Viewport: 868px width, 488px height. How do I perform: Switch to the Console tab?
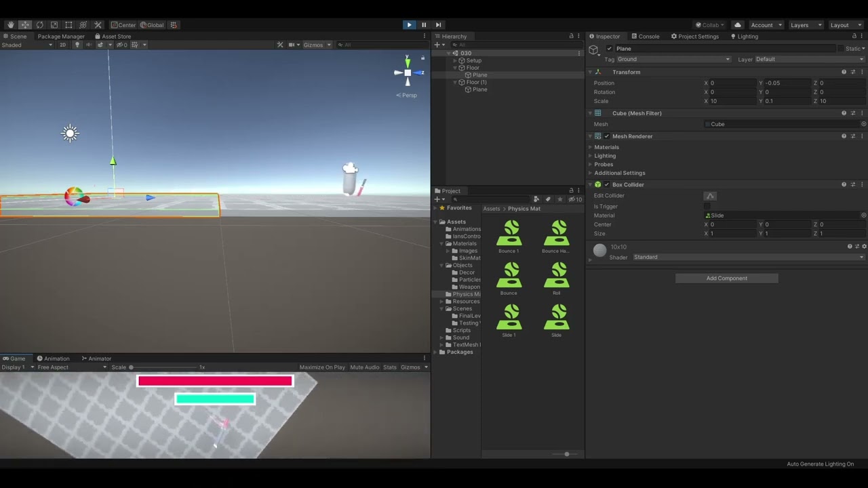tap(646, 36)
